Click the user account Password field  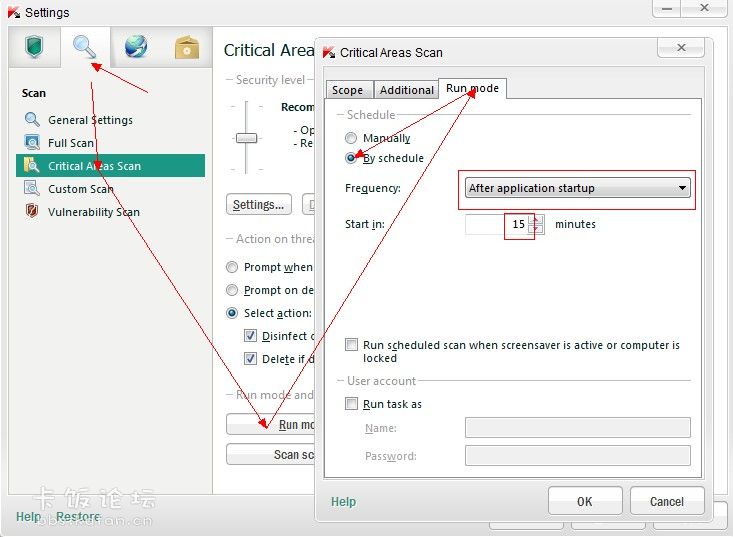[577, 456]
